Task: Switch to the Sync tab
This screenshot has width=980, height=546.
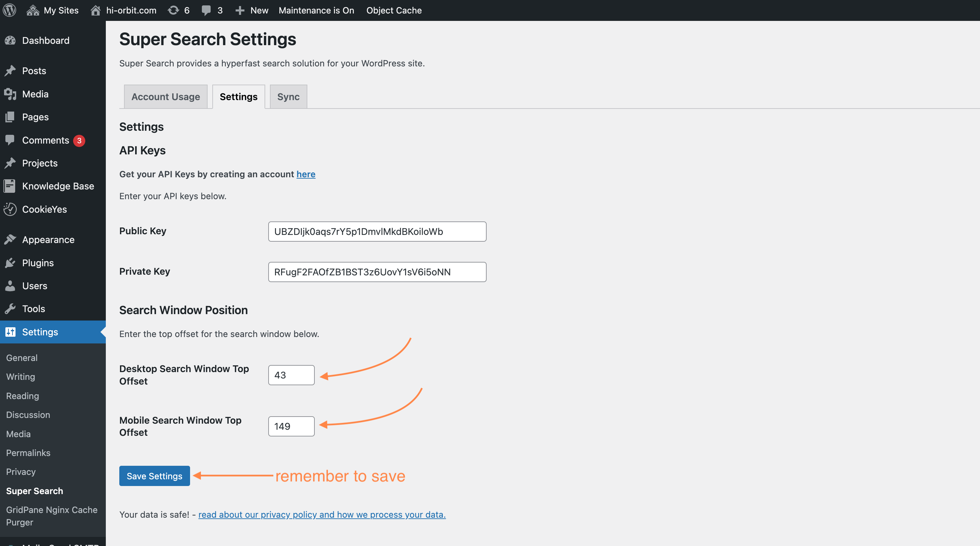Action: (x=288, y=97)
